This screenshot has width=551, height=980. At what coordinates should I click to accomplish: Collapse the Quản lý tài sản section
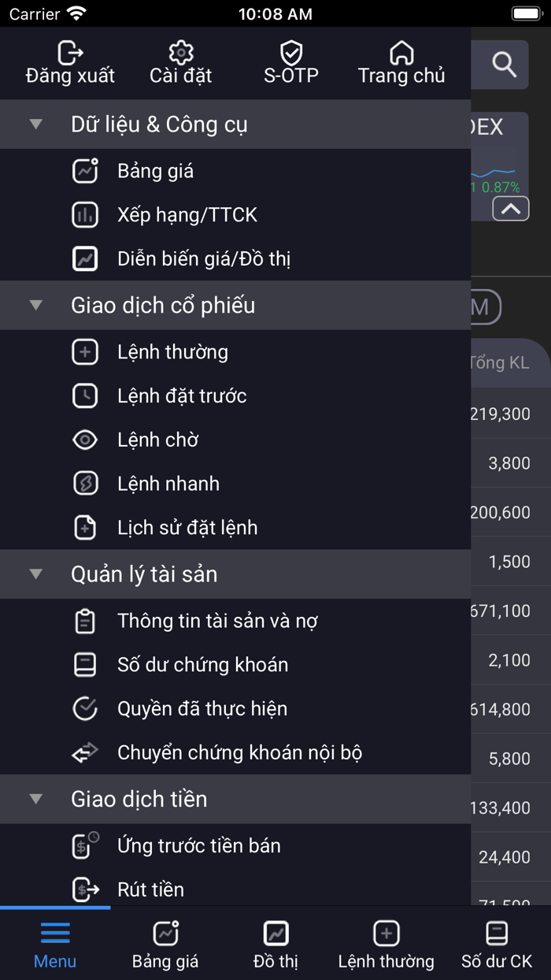pos(35,574)
